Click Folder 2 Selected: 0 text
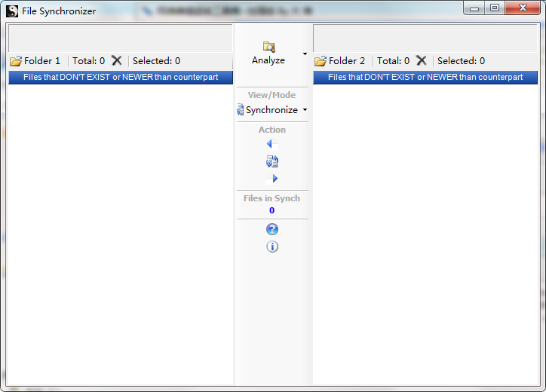This screenshot has width=546, height=392. 461,61
